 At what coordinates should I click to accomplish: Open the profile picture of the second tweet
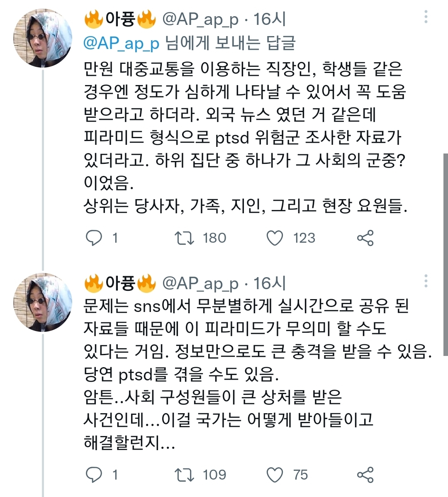pos(43,301)
